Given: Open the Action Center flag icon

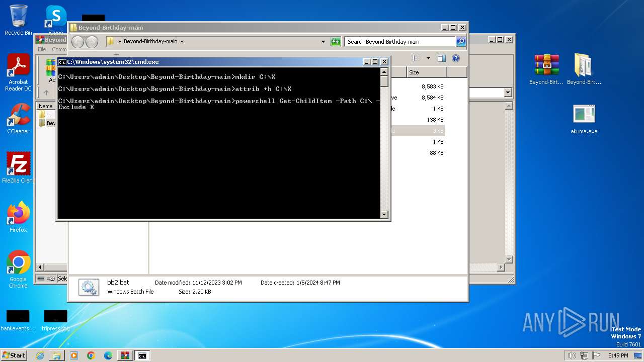Looking at the screenshot, I should tap(596, 355).
